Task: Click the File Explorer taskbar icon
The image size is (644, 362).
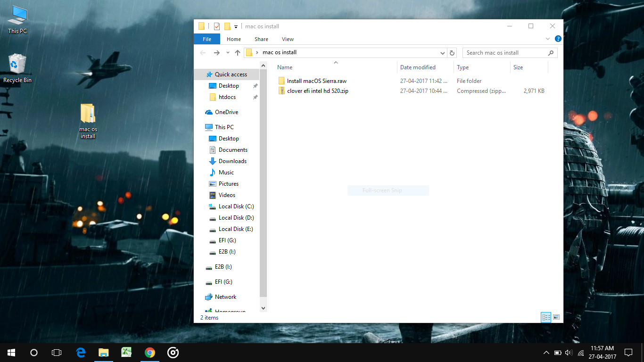Action: pos(104,353)
